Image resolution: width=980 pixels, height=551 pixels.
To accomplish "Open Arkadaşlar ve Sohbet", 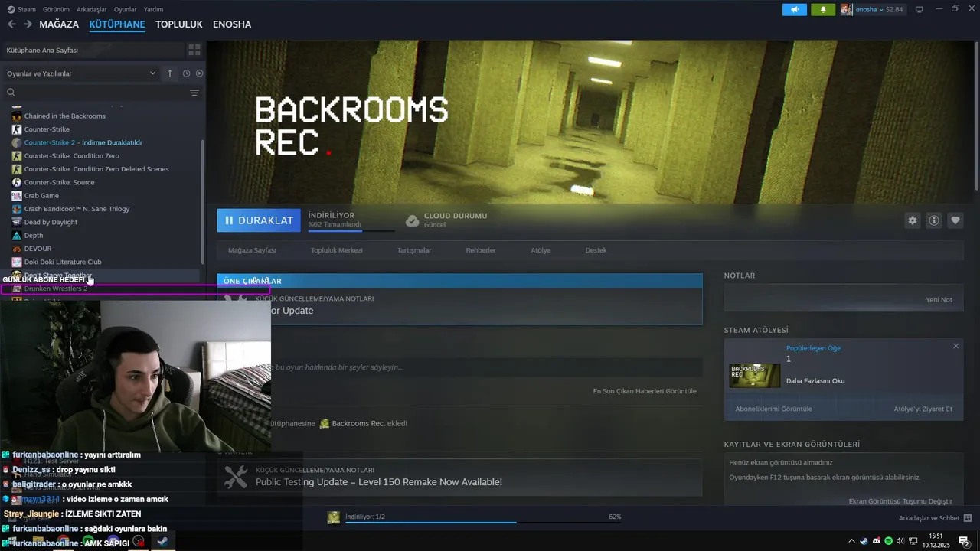I will 935,518.
